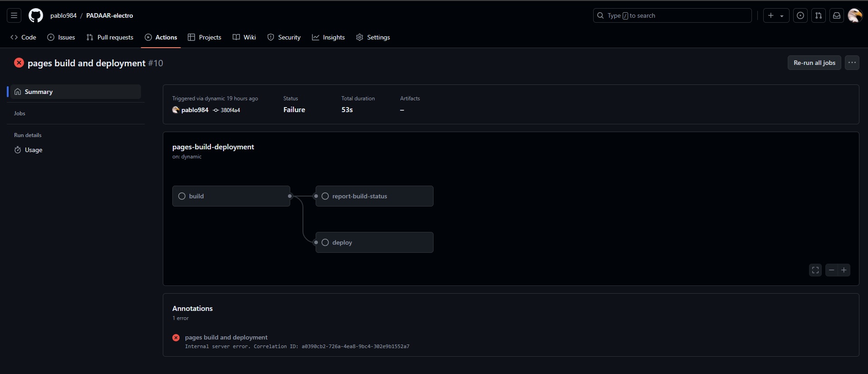
Task: Open the user avatar menu
Action: [855, 15]
